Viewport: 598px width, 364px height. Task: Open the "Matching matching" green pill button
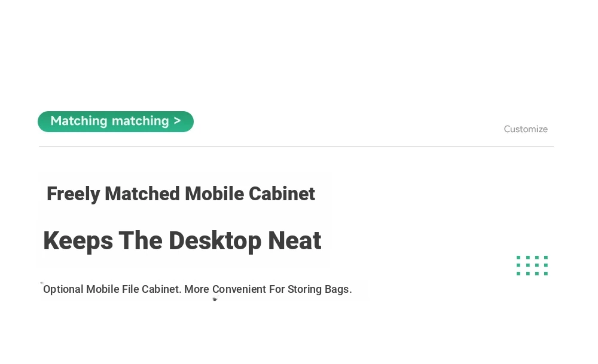[115, 121]
